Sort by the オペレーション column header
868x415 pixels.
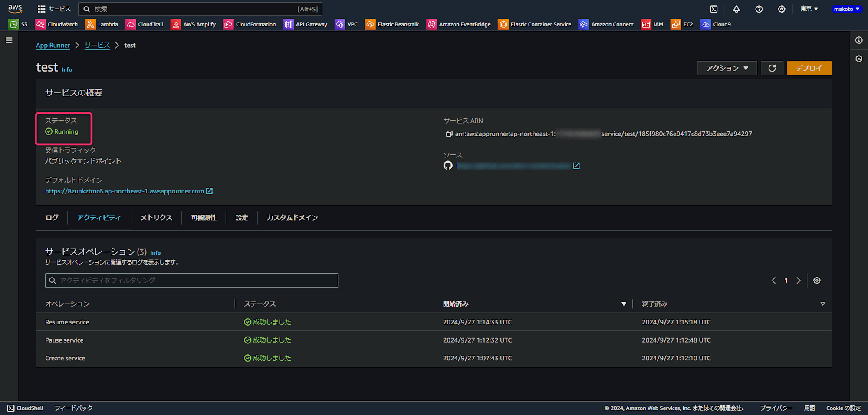coord(67,304)
